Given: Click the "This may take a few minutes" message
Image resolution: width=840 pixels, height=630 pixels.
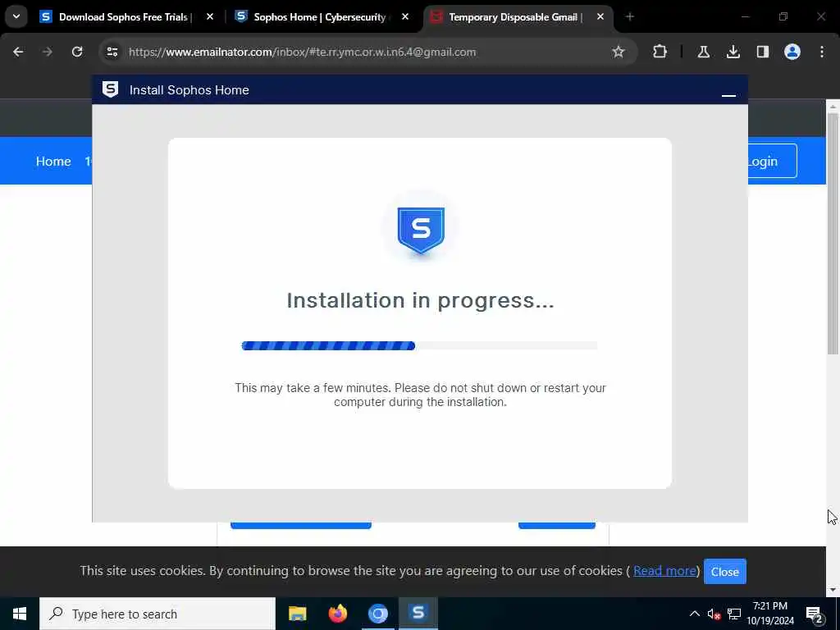Looking at the screenshot, I should tap(420, 395).
